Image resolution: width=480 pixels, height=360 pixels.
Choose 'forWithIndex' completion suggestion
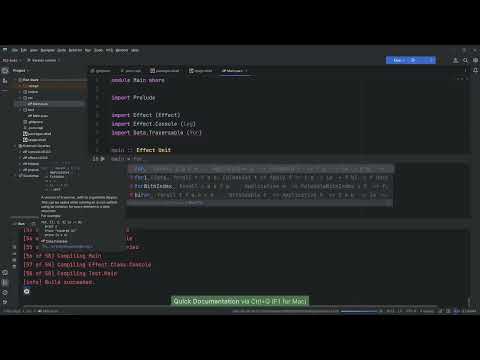pyautogui.click(x=260, y=186)
